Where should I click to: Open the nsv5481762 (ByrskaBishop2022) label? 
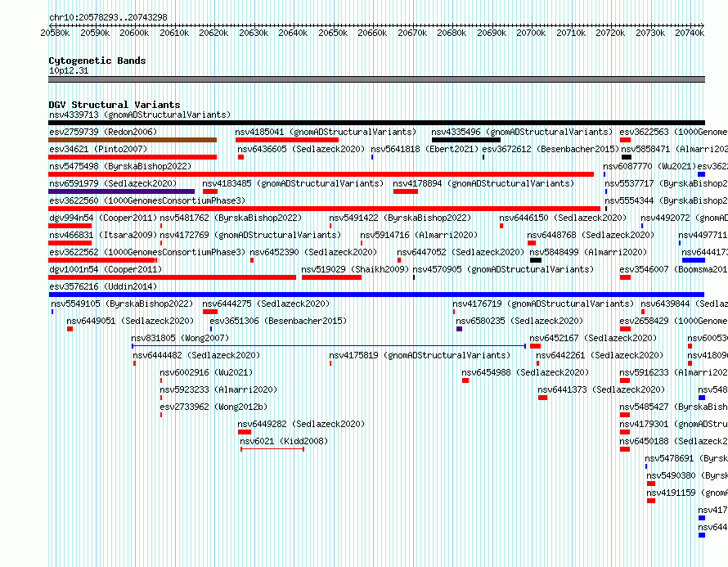point(231,218)
